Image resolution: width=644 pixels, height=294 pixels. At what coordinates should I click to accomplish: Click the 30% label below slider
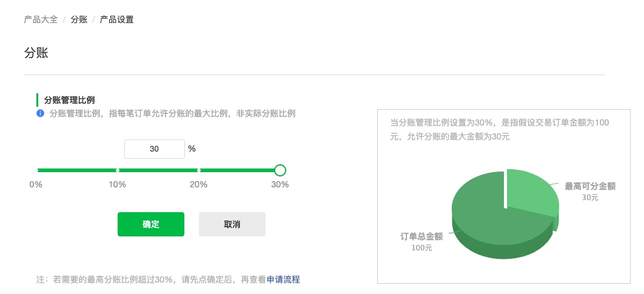[280, 185]
